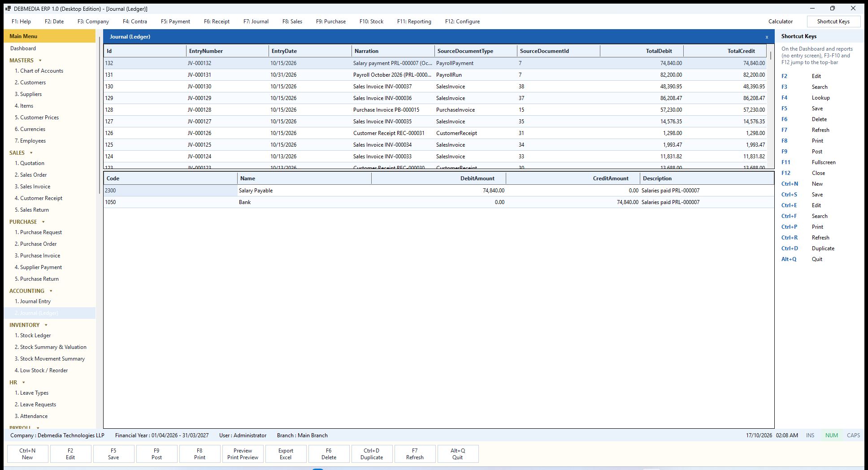Collapse the ACCOUNTING section arrow

(51, 291)
